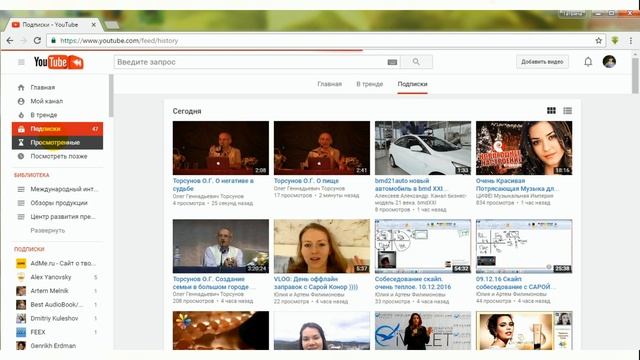Screen dimensions: 640x360
Task: Open the Best AudioBook subscription
Action: 57,304
